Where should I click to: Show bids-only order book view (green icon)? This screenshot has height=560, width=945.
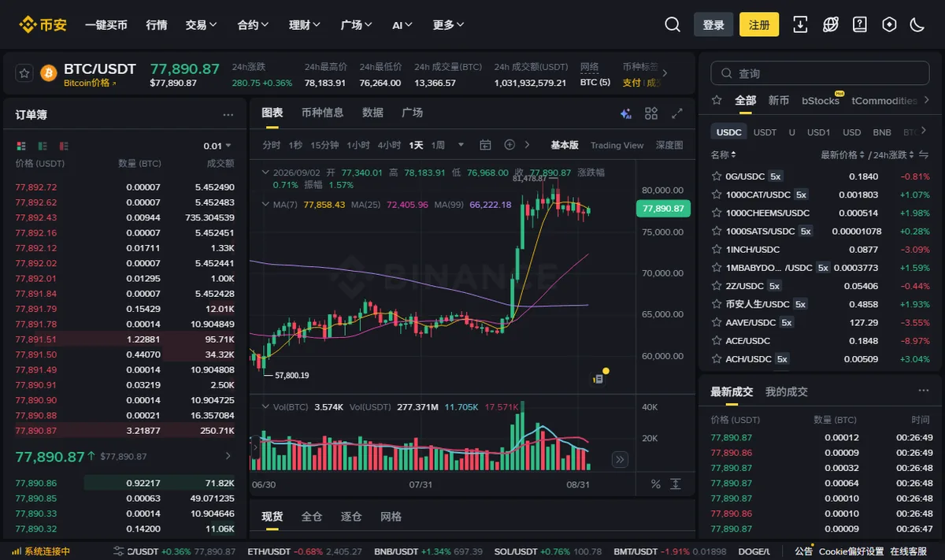coord(43,146)
